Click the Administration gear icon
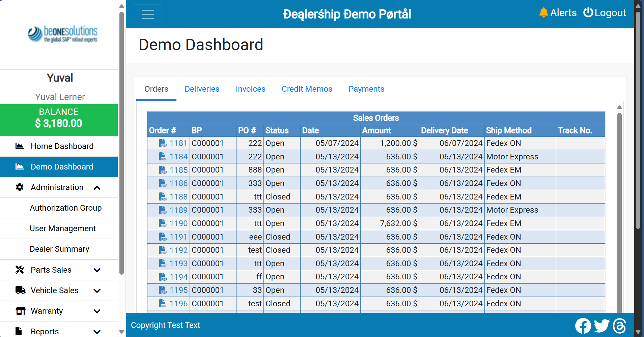Screen dimensions: 644x337 point(19,187)
